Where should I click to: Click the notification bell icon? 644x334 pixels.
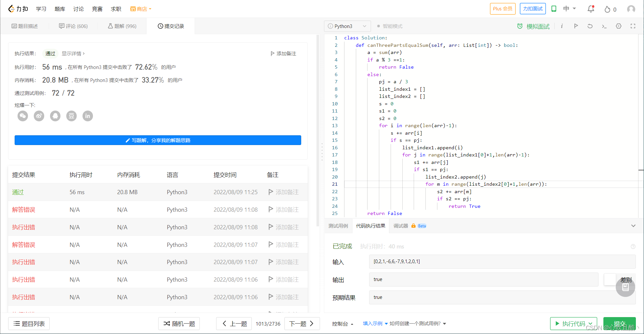[x=591, y=9]
